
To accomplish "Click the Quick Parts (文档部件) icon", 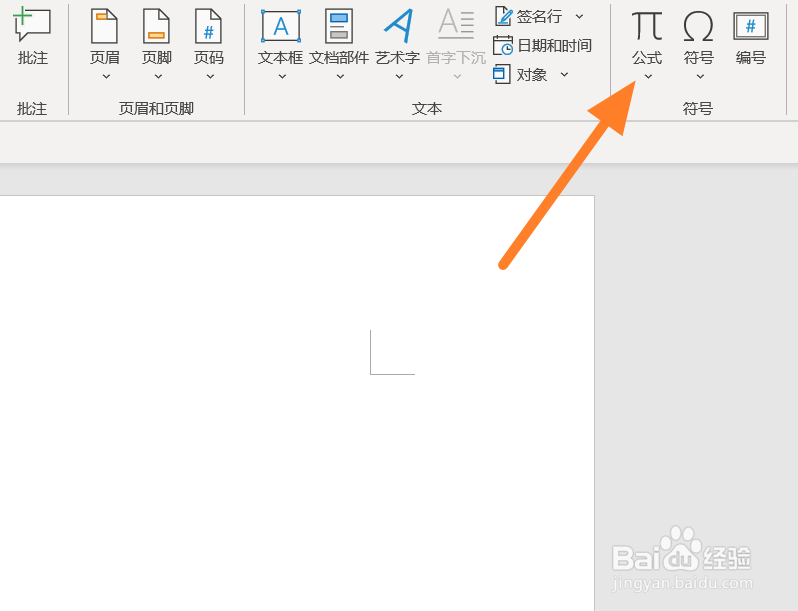I will point(339,26).
